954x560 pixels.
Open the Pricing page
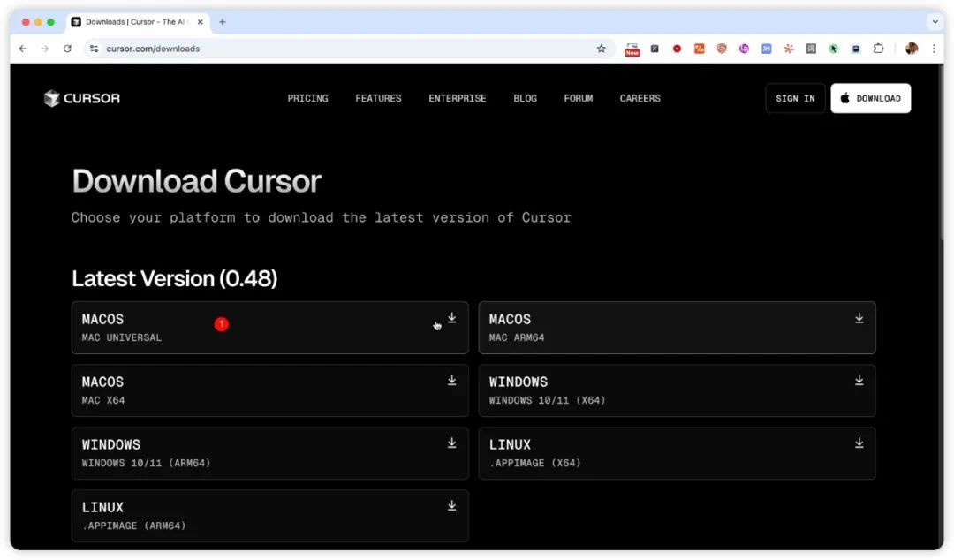[x=308, y=98]
